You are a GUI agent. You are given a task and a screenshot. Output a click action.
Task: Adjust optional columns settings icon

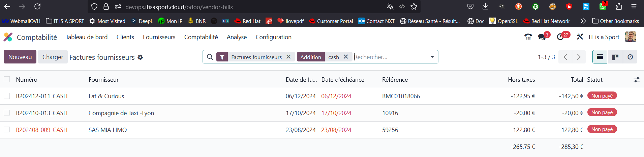tap(636, 80)
